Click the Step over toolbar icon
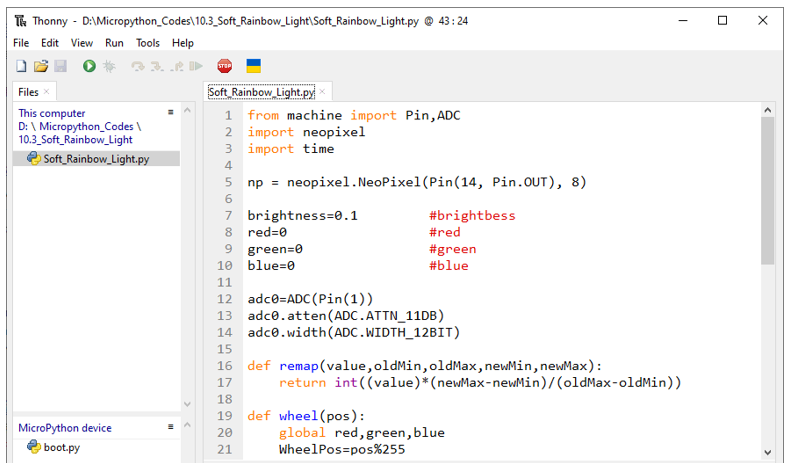 click(x=137, y=66)
